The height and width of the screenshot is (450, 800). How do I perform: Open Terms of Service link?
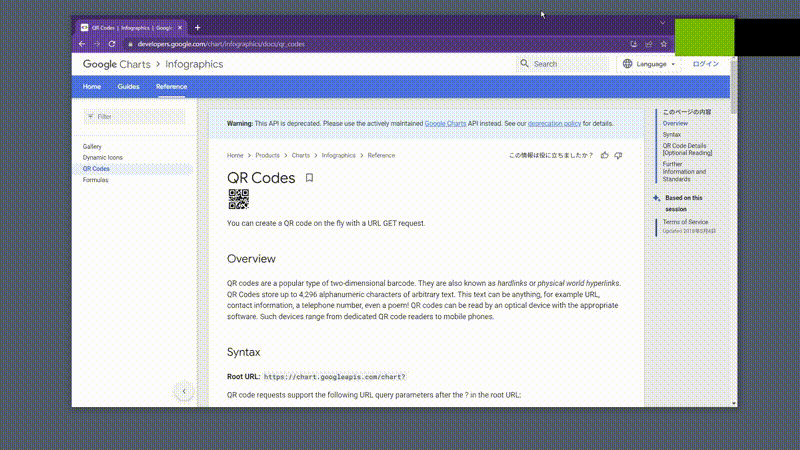[685, 222]
